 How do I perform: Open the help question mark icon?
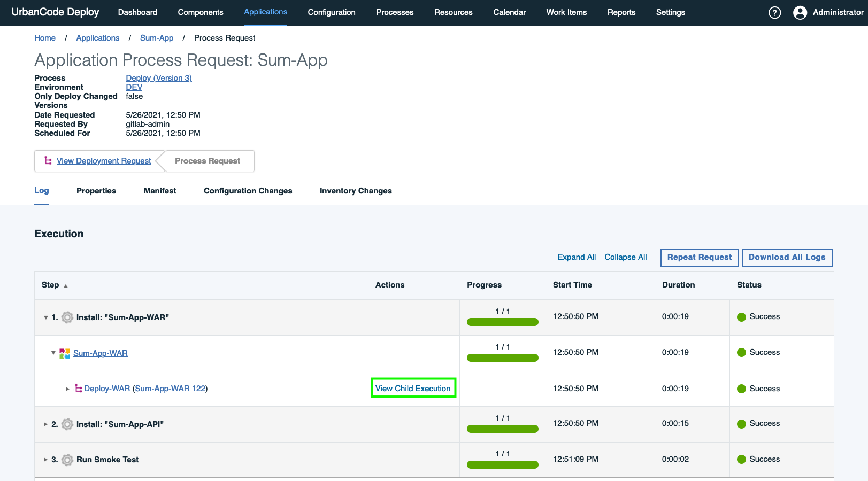[x=774, y=12]
